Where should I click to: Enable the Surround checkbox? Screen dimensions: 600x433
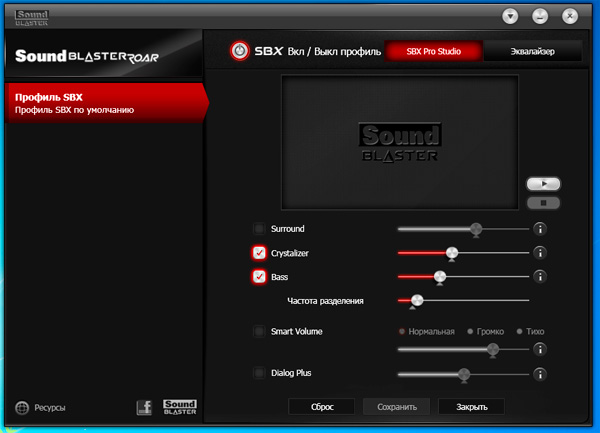pyautogui.click(x=259, y=229)
